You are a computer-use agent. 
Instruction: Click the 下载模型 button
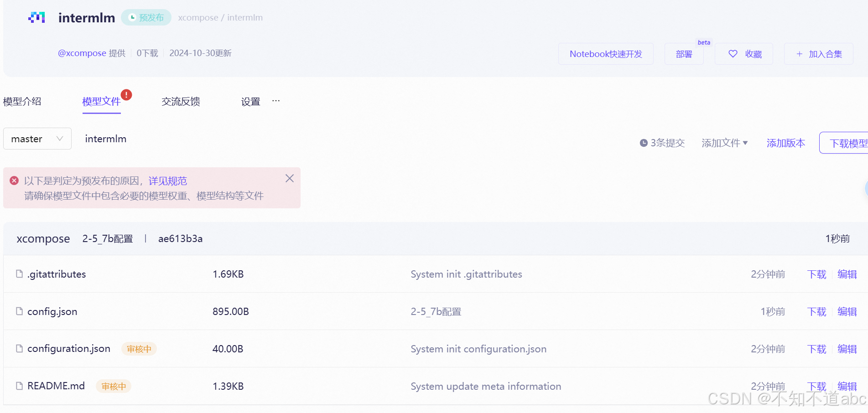(x=844, y=143)
